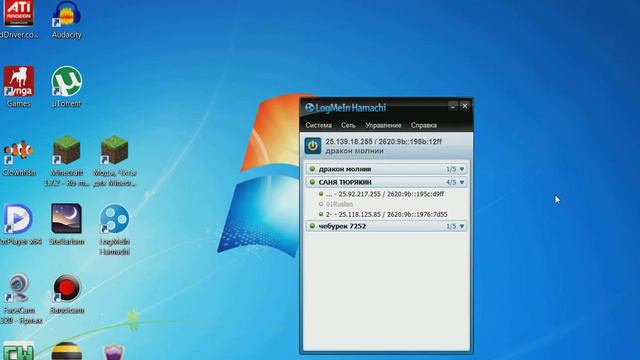Open the Управление menu

click(x=383, y=125)
